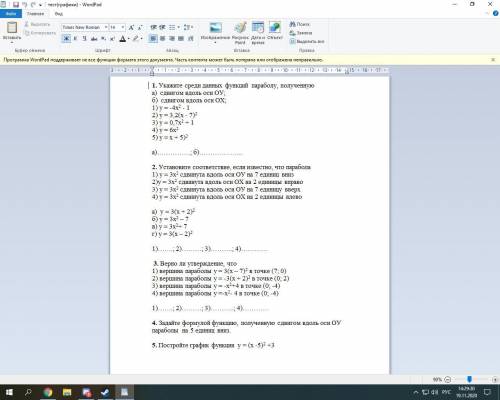Click the zoom slider handle in the status bar
500x400 pixels.
pos(469,379)
